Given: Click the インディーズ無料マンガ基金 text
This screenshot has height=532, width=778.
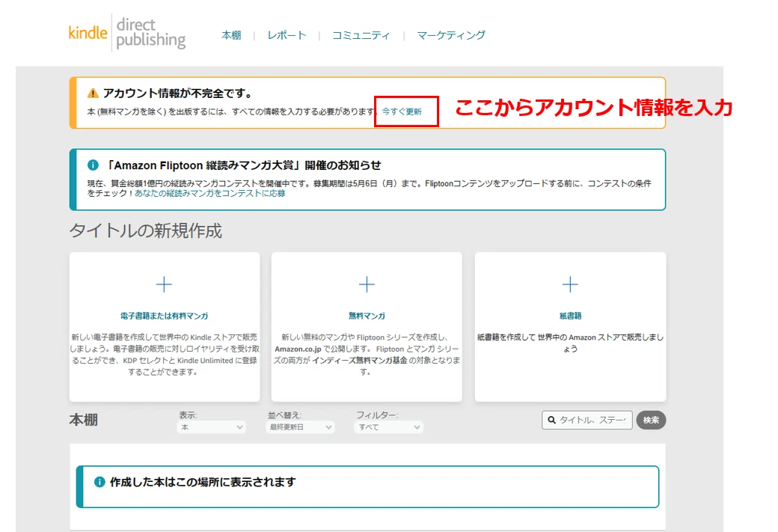Looking at the screenshot, I should (360, 361).
